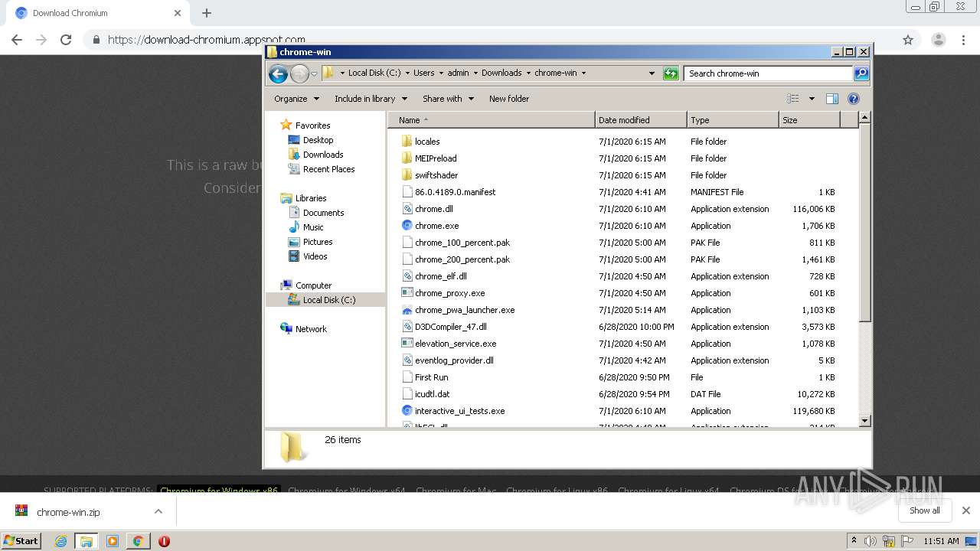This screenshot has width=980, height=551.
Task: Open the Include in library dropdown
Action: [371, 99]
